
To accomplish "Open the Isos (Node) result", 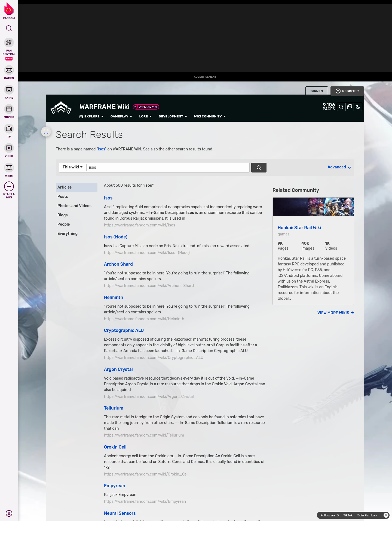I will [116, 237].
